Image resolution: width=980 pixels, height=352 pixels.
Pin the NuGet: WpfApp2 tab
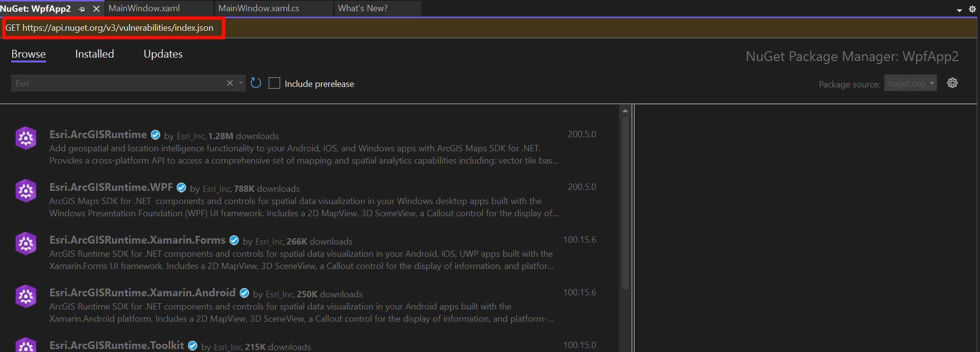click(x=82, y=9)
